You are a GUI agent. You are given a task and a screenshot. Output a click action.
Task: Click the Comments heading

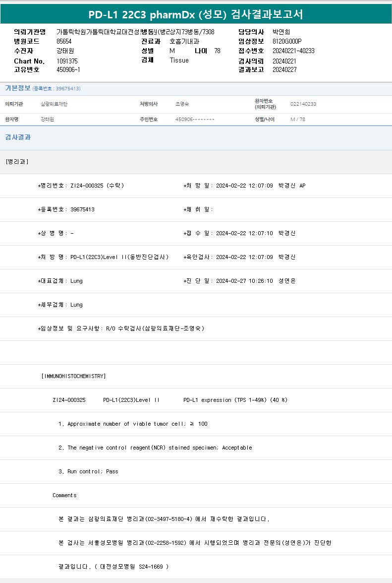64,495
